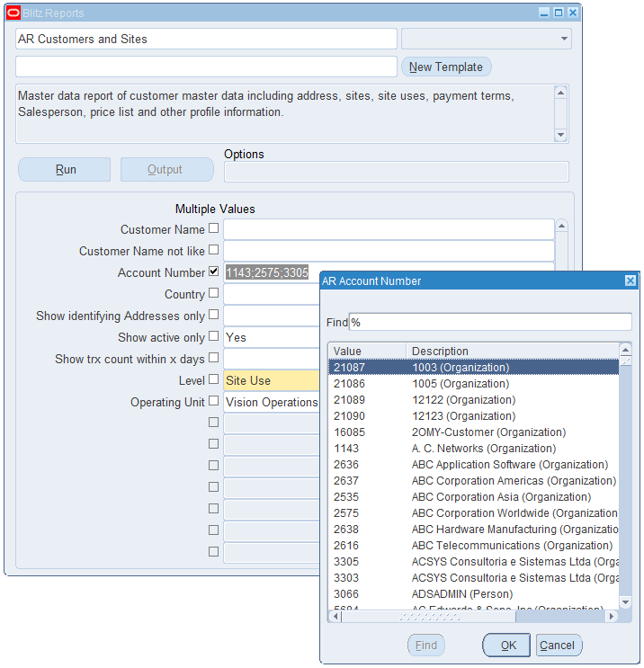
Task: Click the horizontal scrollbar thumb in account list
Action: 429,616
